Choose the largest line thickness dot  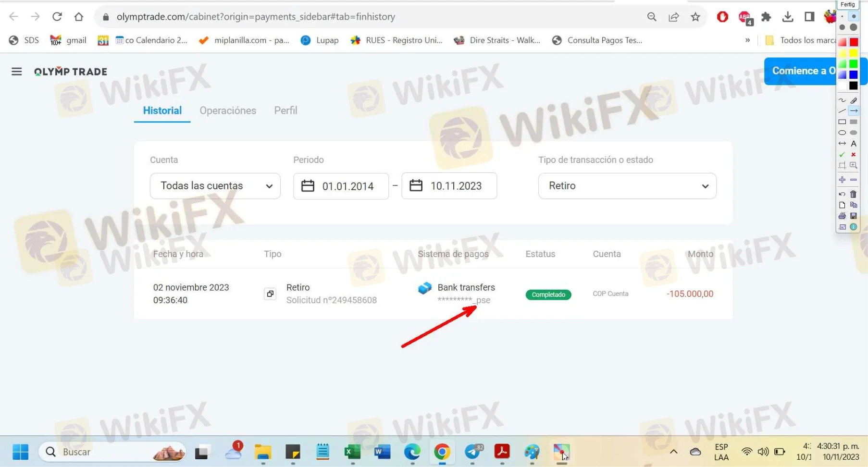(854, 27)
